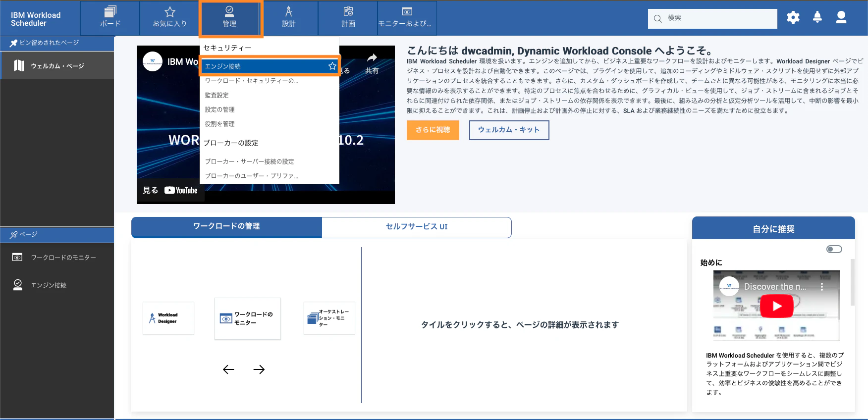
Task: Select ワークロード・セキュリティーの... menu item
Action: pos(252,81)
